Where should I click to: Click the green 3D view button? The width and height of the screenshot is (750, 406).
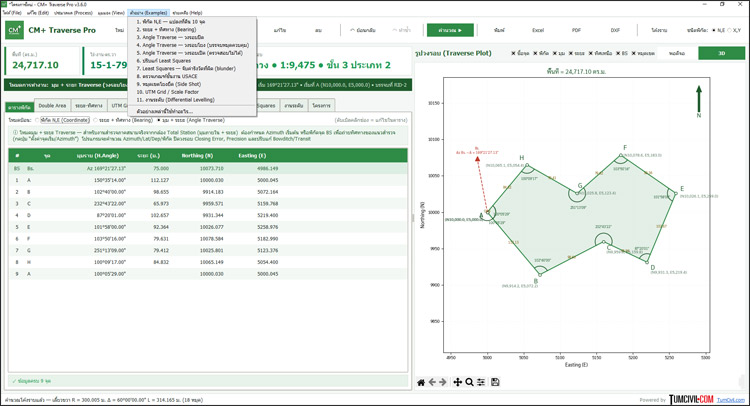coord(721,53)
